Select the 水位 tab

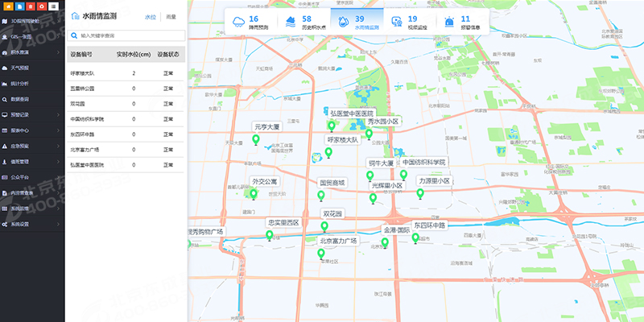tap(150, 16)
